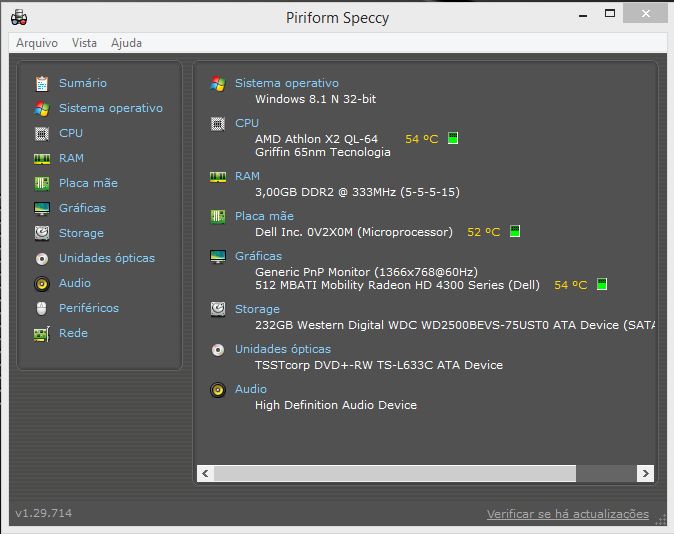Click the Gráficas heading in summary pane
Screen dimensions: 674x534
[x=258, y=256]
